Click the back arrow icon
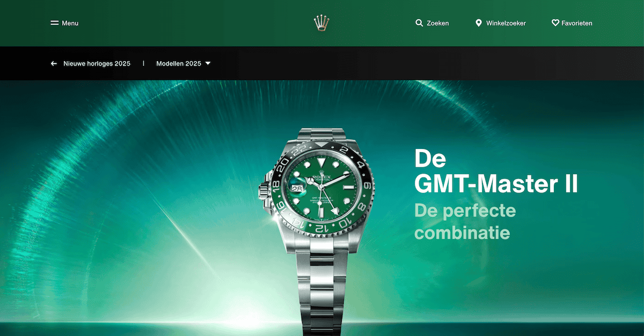The image size is (644, 336). (x=54, y=63)
